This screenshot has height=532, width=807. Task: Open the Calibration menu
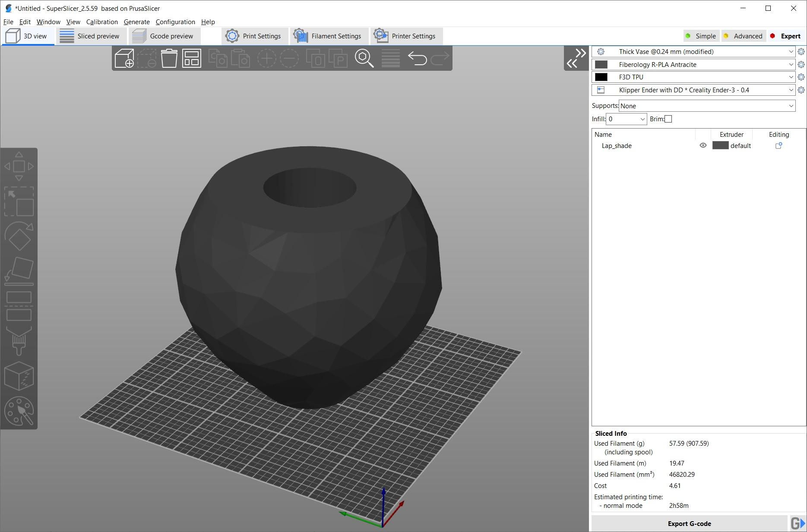click(x=102, y=22)
